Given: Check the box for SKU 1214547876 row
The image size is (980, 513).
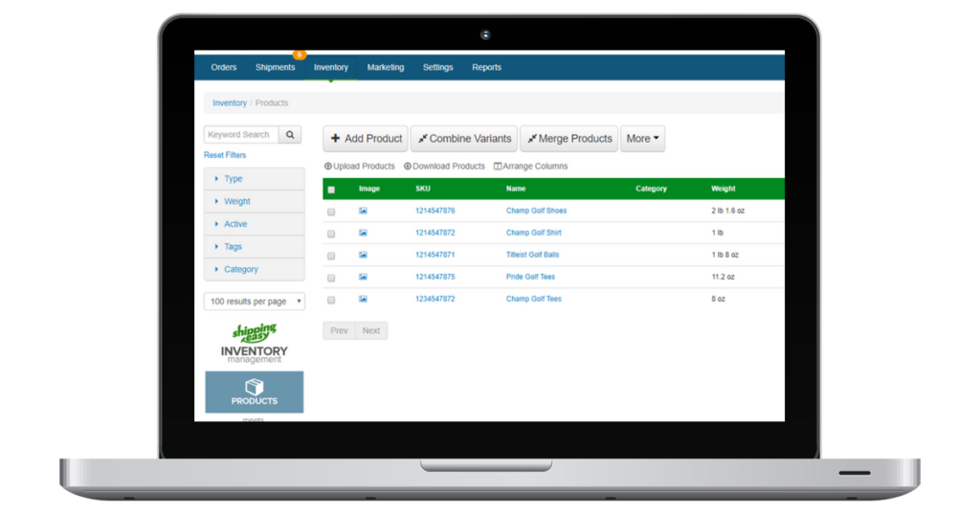Looking at the screenshot, I should tap(331, 212).
